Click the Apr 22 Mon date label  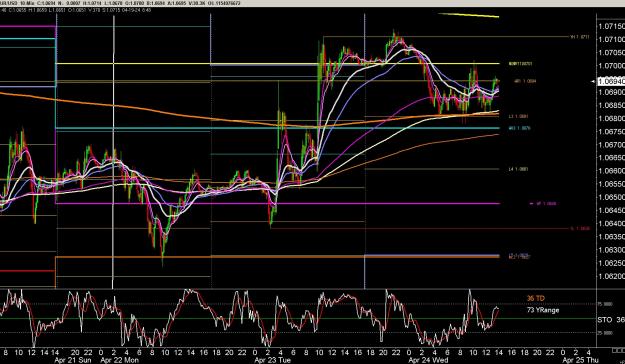click(119, 360)
